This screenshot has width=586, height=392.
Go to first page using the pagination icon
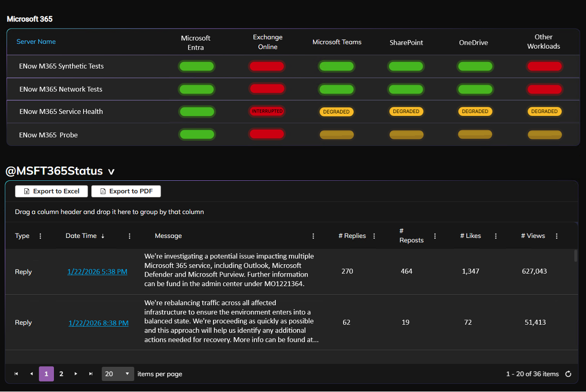16,374
